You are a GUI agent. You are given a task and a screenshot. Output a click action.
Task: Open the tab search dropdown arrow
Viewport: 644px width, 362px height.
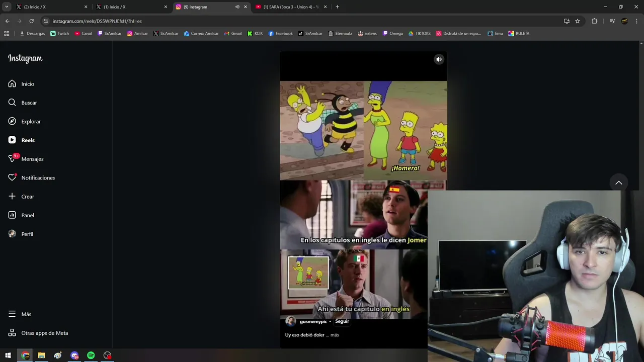coord(7,7)
